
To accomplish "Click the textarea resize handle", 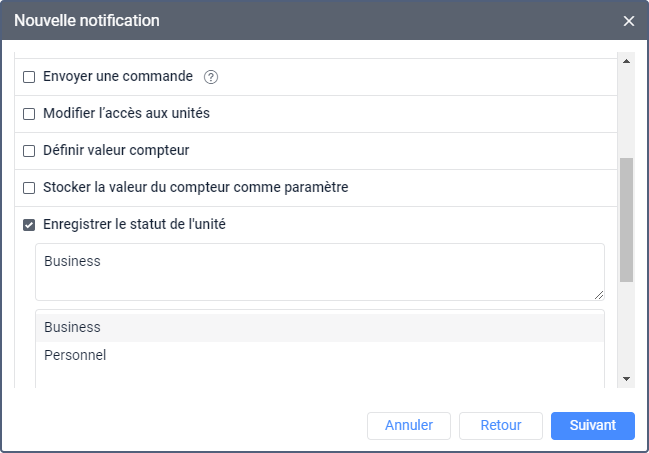I will tap(599, 295).
